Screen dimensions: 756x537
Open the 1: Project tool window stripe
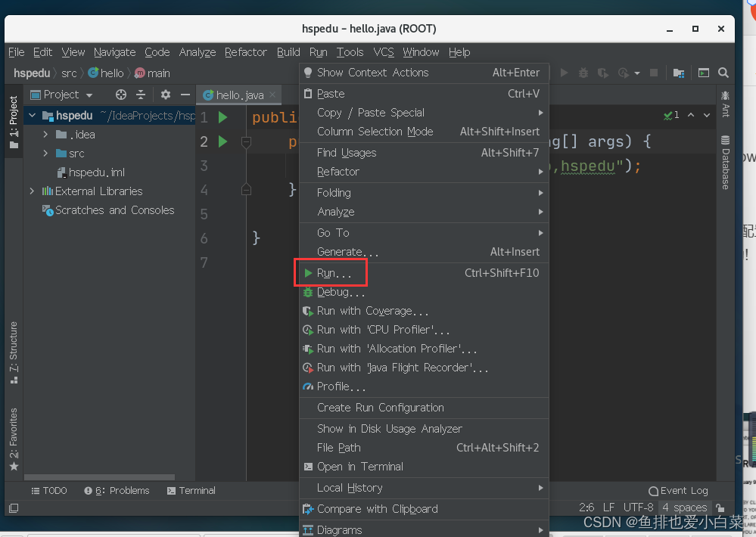(14, 122)
